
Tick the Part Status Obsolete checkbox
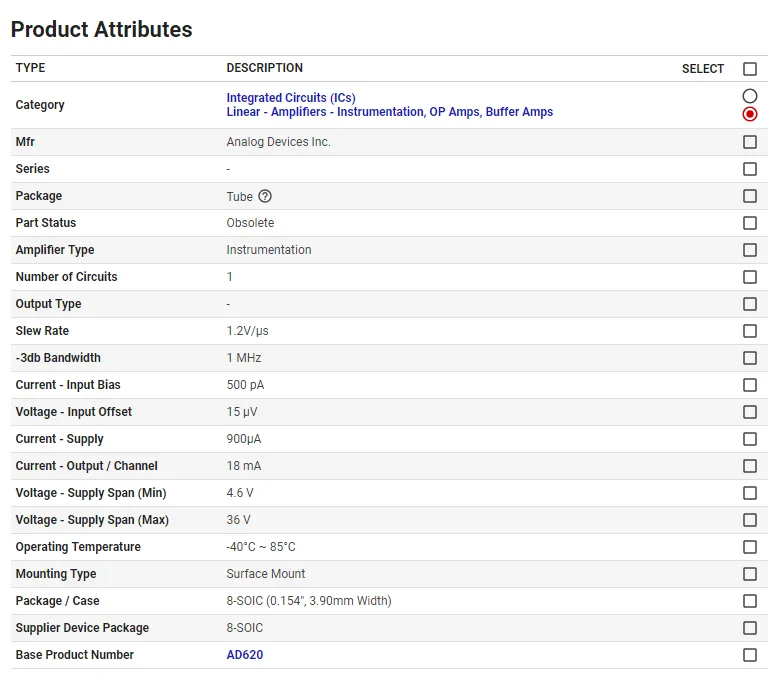click(x=750, y=223)
